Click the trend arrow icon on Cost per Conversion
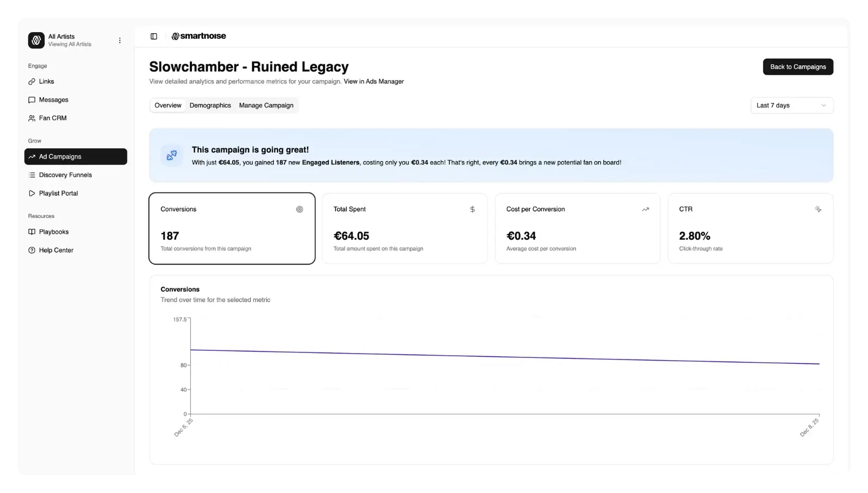The image size is (868, 493). pyautogui.click(x=645, y=209)
